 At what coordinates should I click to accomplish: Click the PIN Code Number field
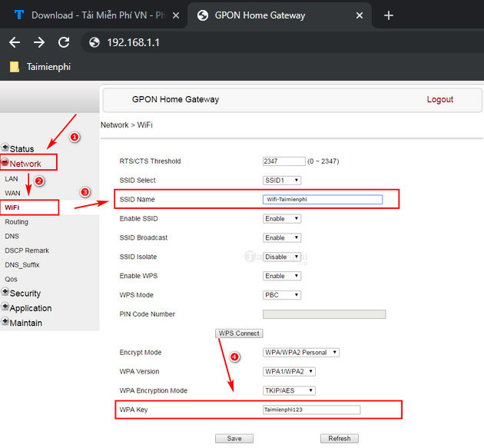click(324, 314)
